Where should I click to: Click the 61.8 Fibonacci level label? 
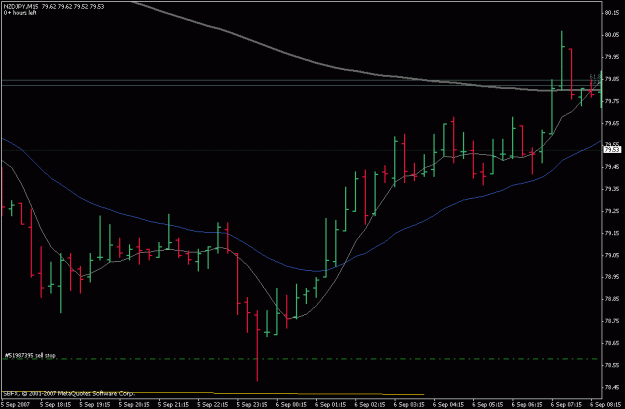[x=595, y=76]
